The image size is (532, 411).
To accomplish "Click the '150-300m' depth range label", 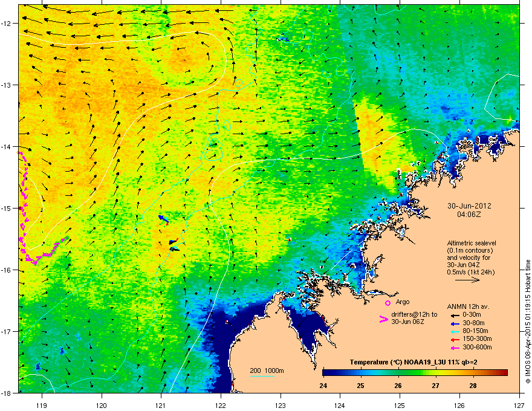I will (x=477, y=338).
